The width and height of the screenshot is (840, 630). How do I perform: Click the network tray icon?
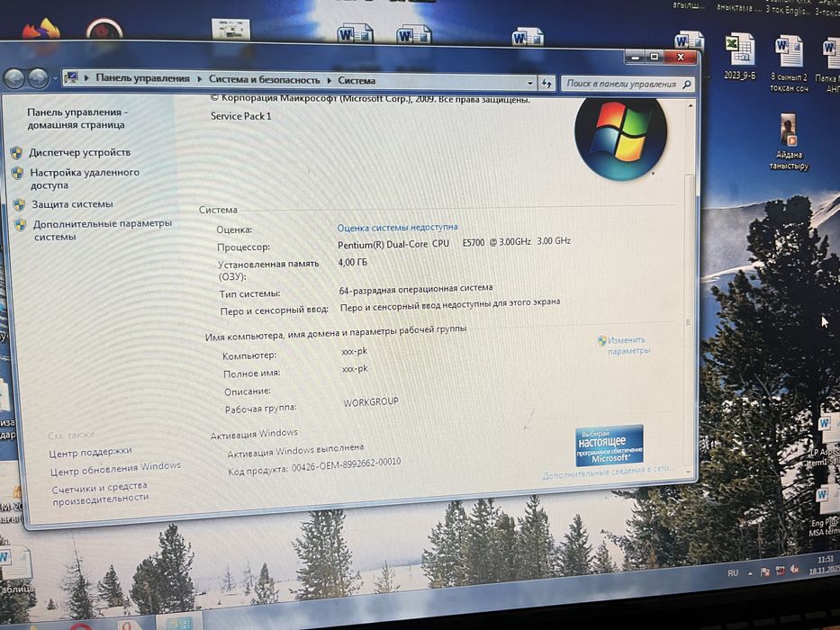780,571
